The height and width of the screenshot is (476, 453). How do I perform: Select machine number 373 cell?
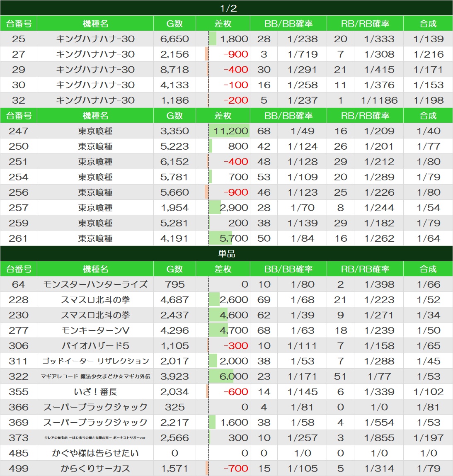(19, 438)
